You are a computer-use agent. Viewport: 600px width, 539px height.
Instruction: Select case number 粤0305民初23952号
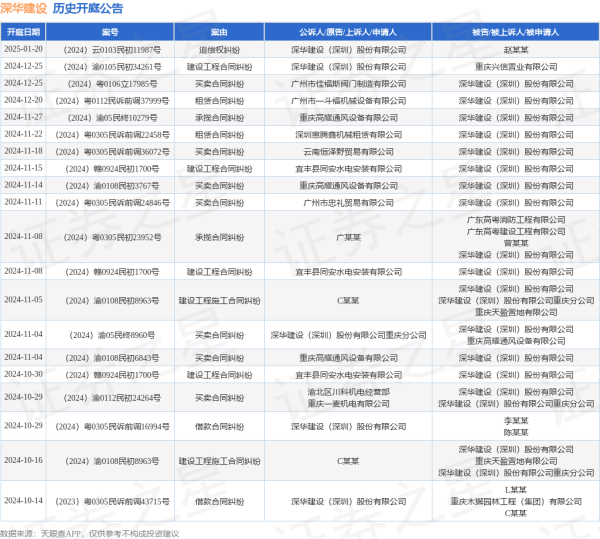pos(110,237)
